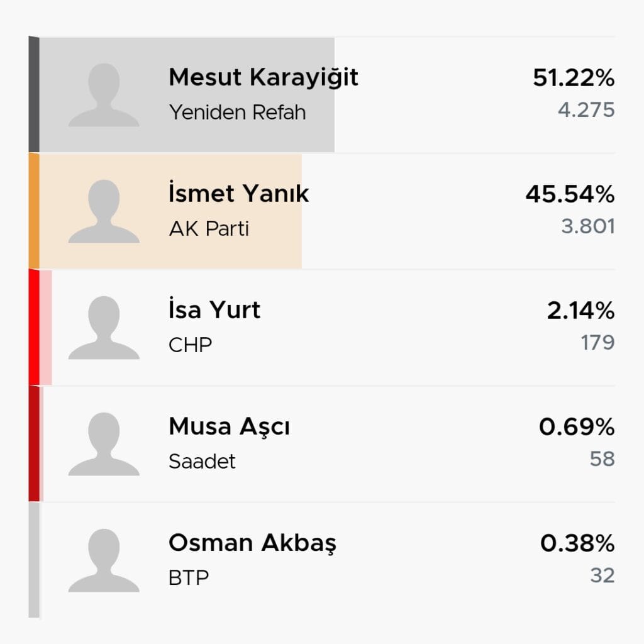Click the AK Parti party label
Viewport: 644px width, 644px height.
(x=209, y=229)
